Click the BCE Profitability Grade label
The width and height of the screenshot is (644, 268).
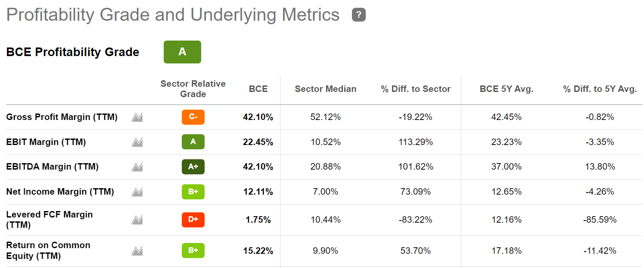click(x=72, y=52)
